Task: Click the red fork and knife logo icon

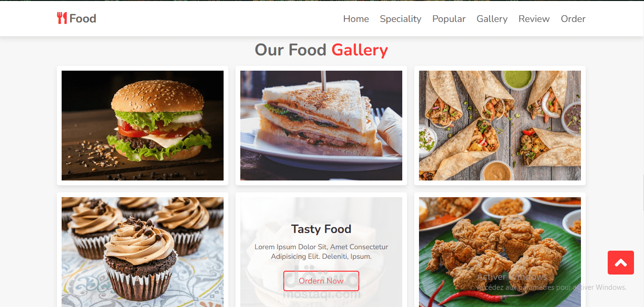Action: tap(62, 19)
